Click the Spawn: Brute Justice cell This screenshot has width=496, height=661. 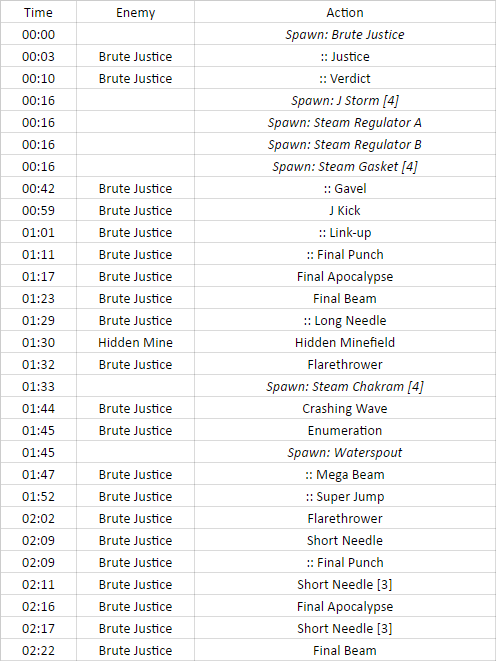345,34
